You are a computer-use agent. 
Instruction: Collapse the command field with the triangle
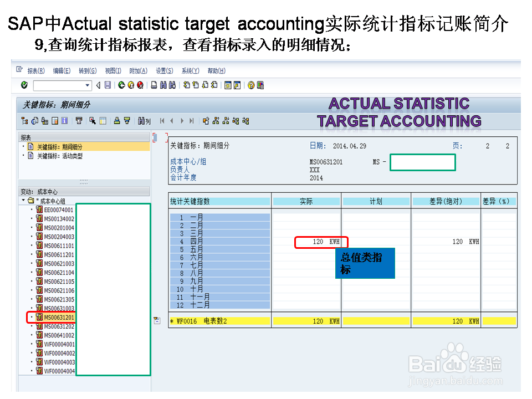pyautogui.click(x=99, y=85)
